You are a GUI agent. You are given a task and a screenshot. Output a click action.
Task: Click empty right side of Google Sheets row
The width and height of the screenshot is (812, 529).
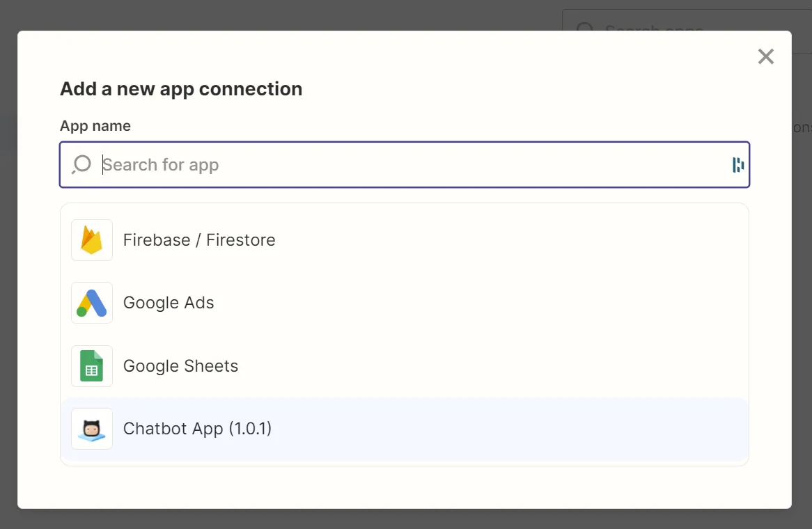518,366
